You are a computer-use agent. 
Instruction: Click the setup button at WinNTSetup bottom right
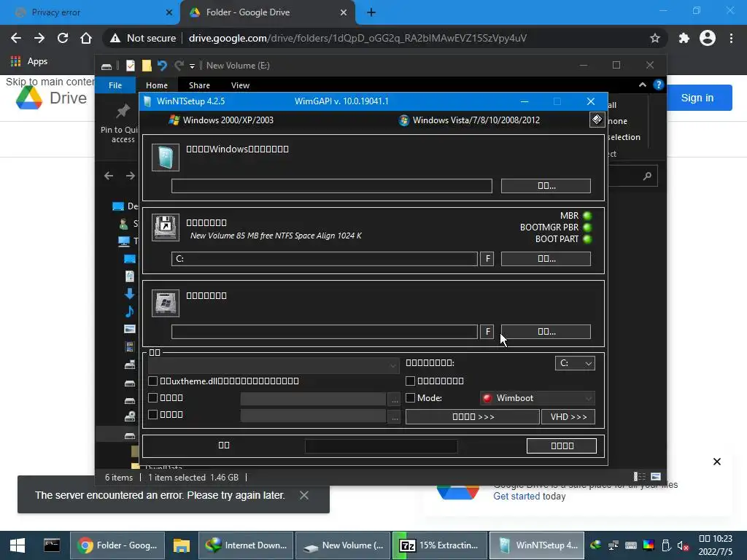(x=562, y=446)
